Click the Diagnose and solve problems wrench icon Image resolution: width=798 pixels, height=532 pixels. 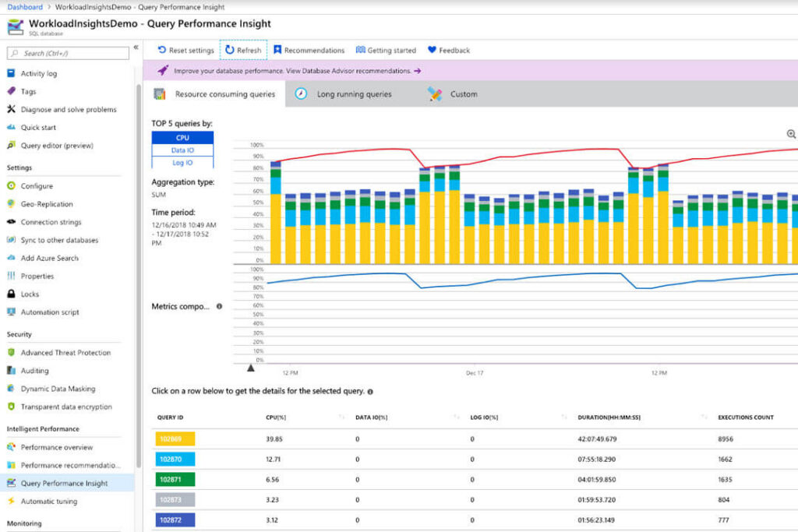tap(11, 109)
